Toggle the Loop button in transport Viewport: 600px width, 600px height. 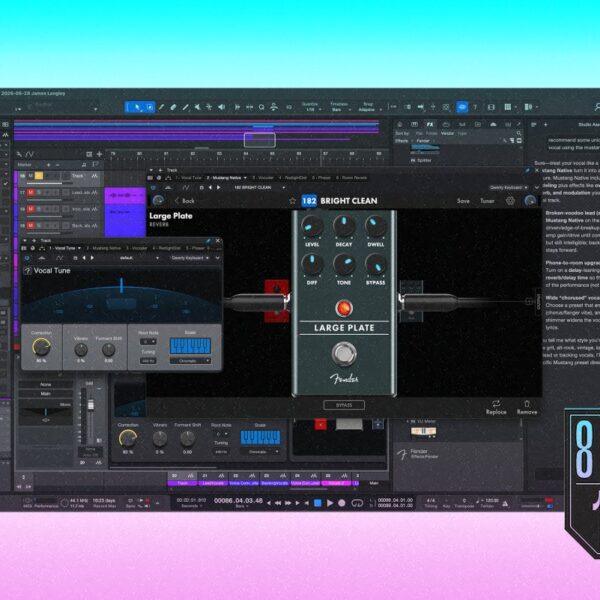[x=357, y=503]
